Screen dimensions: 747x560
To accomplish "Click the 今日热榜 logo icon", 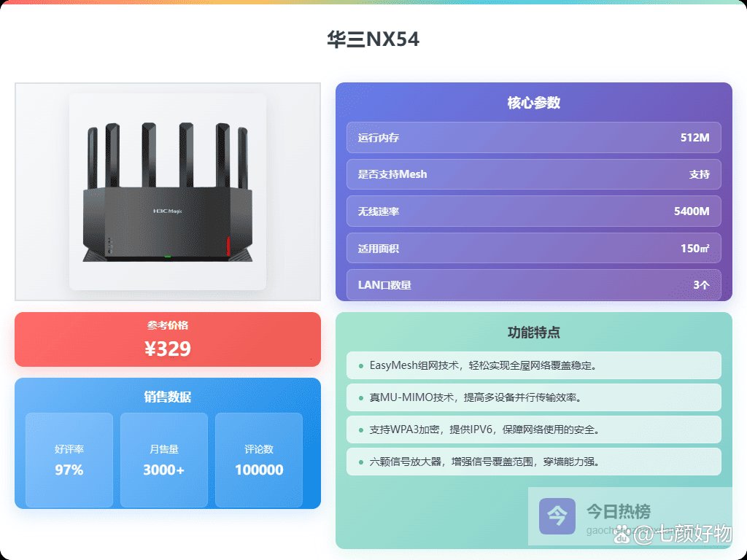I will pyautogui.click(x=557, y=516).
